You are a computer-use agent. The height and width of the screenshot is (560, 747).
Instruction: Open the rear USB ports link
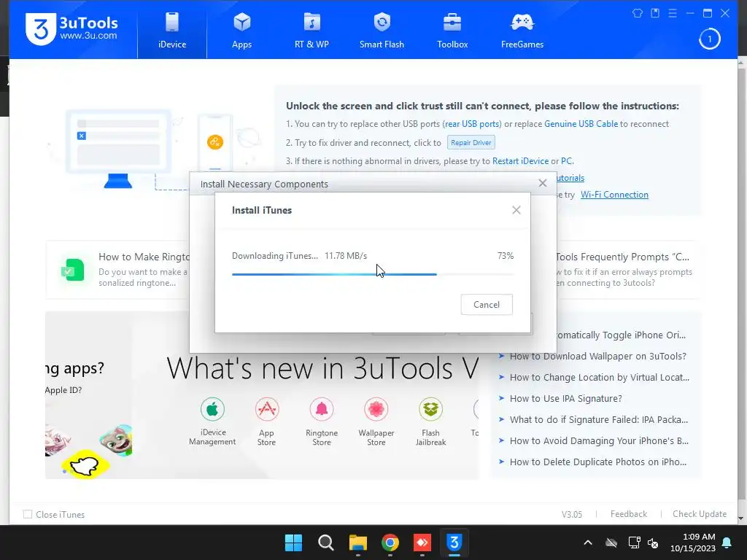point(472,124)
